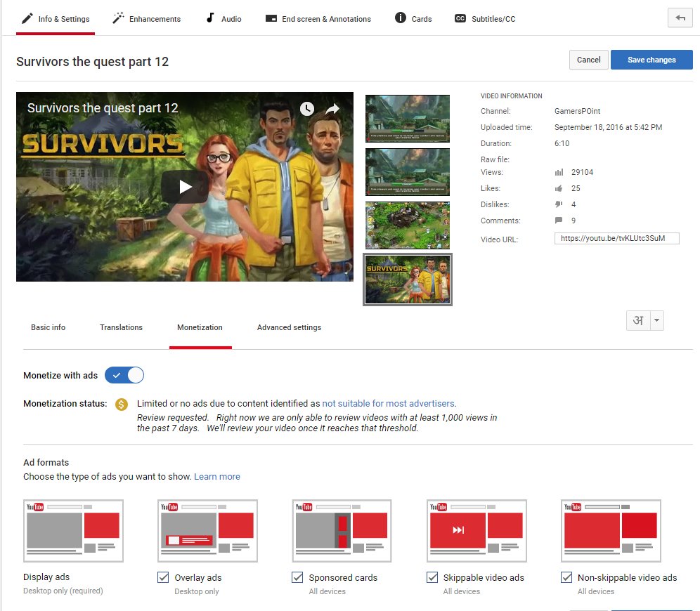Open End screen & Annotations tab
This screenshot has height=611, width=700.
[x=318, y=19]
